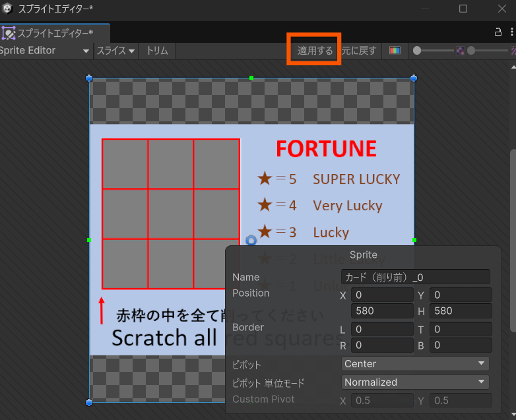The height and width of the screenshot is (420, 516).
Task: Click the 適用する apply button
Action: pos(315,51)
